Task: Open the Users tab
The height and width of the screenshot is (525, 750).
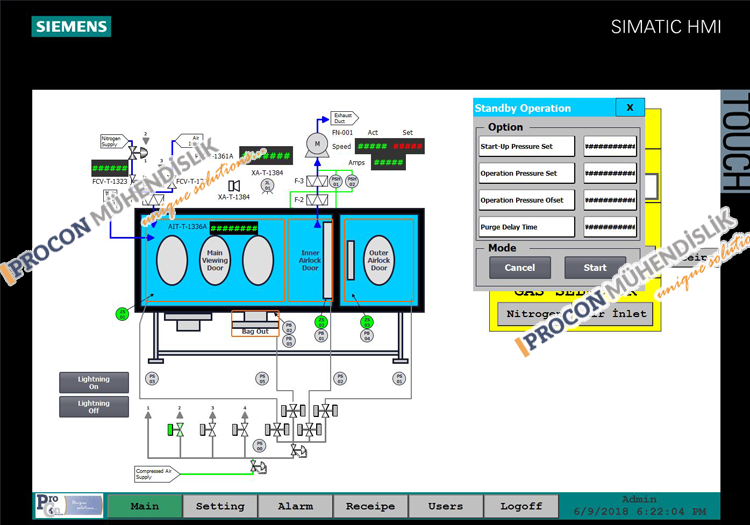Action: pyautogui.click(x=446, y=506)
